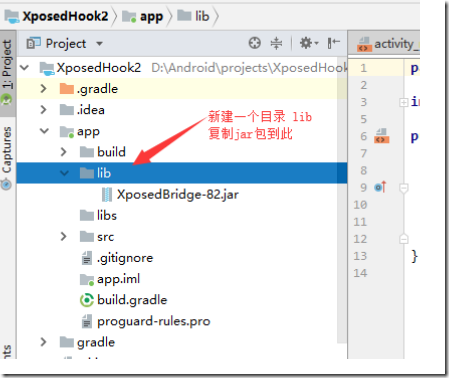Select the lib folder row
The image size is (449, 378).
182,173
